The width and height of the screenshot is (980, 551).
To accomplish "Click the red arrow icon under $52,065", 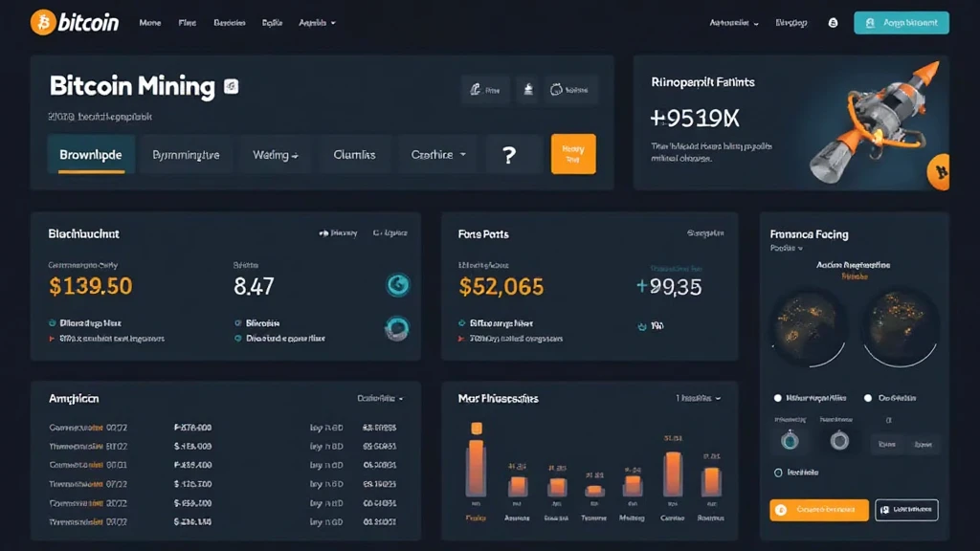I will tap(461, 339).
